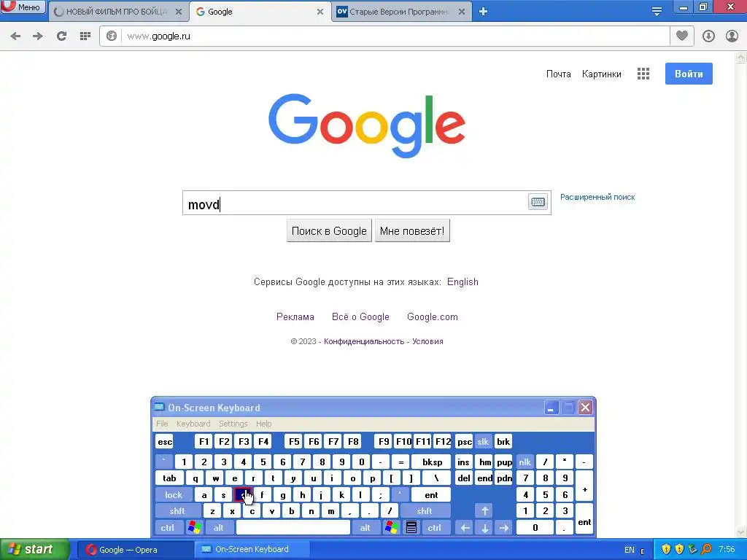Click the left Windows logo key
This screenshot has height=560, width=747.
click(x=194, y=528)
